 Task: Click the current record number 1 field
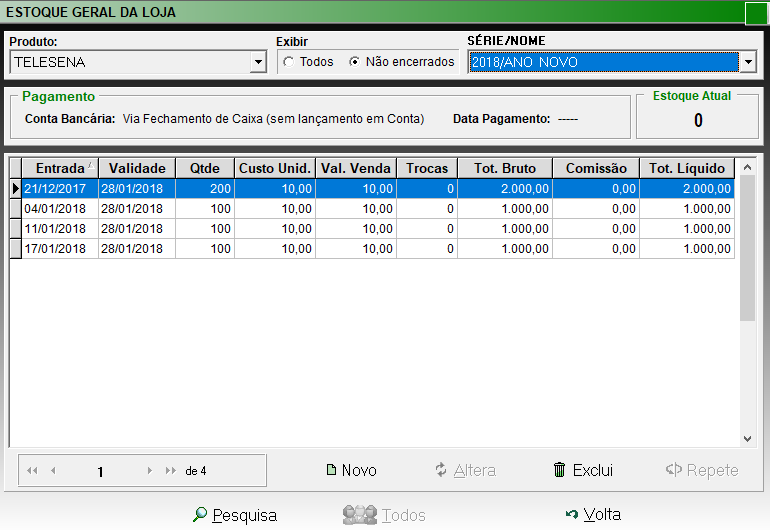(x=100, y=472)
